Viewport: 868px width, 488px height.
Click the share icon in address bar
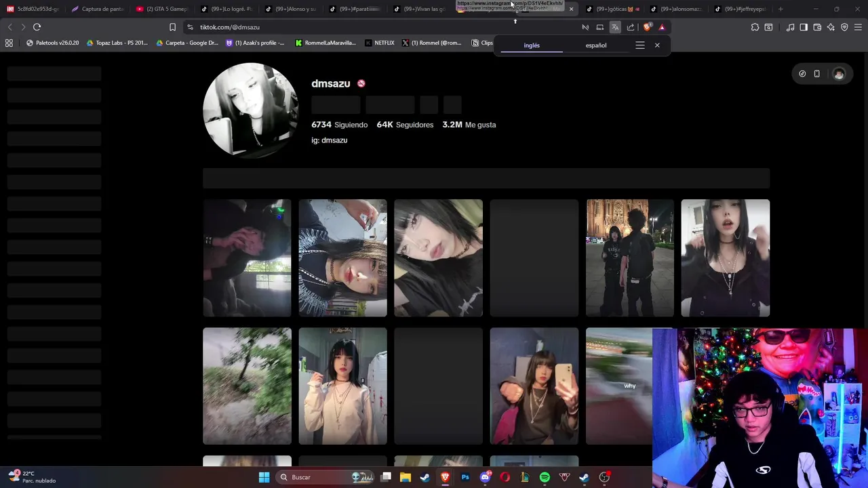coord(631,27)
